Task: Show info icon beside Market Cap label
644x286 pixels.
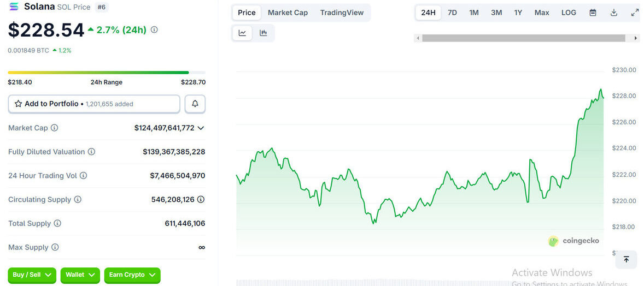Action: click(x=55, y=128)
